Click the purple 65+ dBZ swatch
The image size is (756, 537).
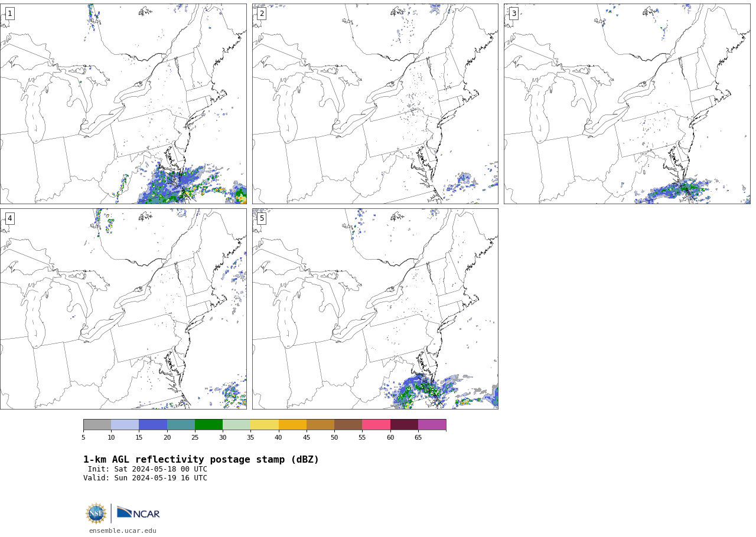[432, 425]
